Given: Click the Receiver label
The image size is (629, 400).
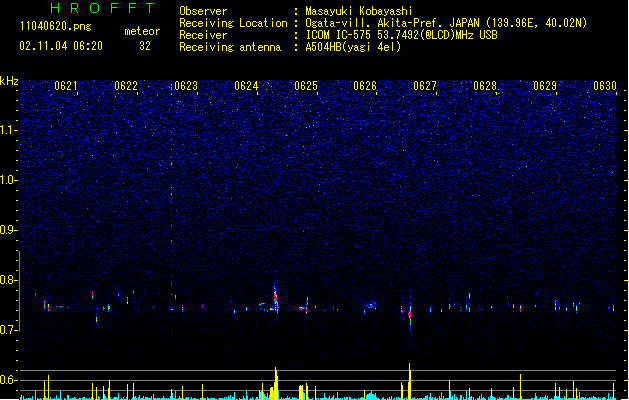Looking at the screenshot, I should [x=203, y=35].
